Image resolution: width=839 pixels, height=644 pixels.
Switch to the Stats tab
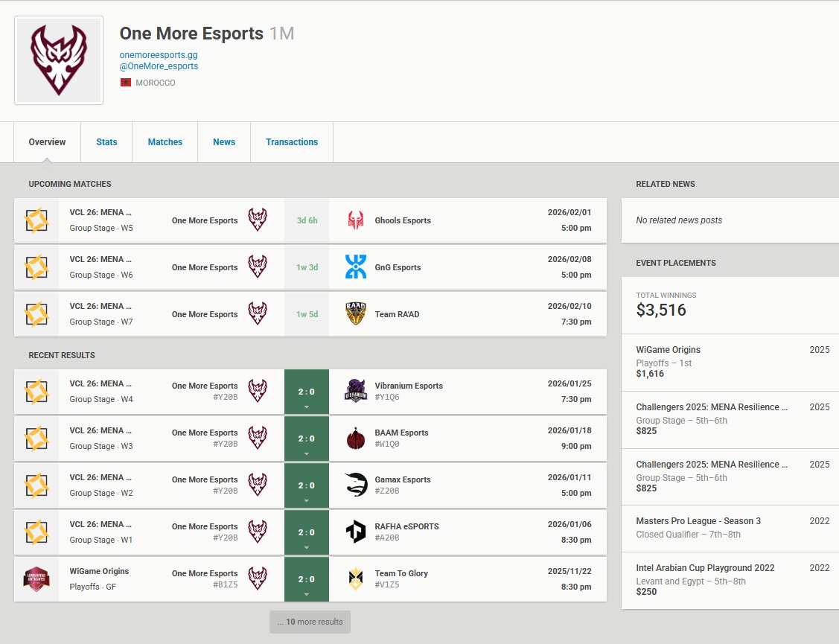pyautogui.click(x=106, y=141)
